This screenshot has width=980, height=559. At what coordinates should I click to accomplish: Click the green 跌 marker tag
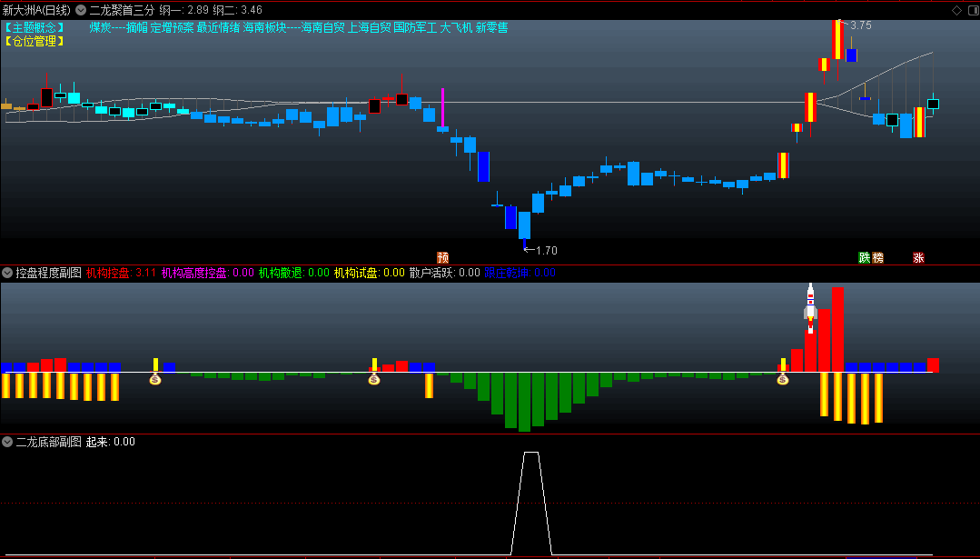tap(865, 257)
